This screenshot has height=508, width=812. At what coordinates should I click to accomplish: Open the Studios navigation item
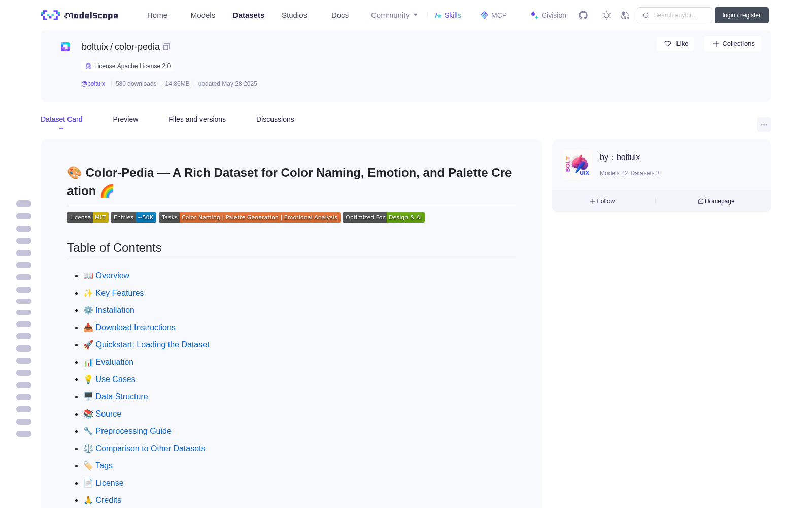294,15
